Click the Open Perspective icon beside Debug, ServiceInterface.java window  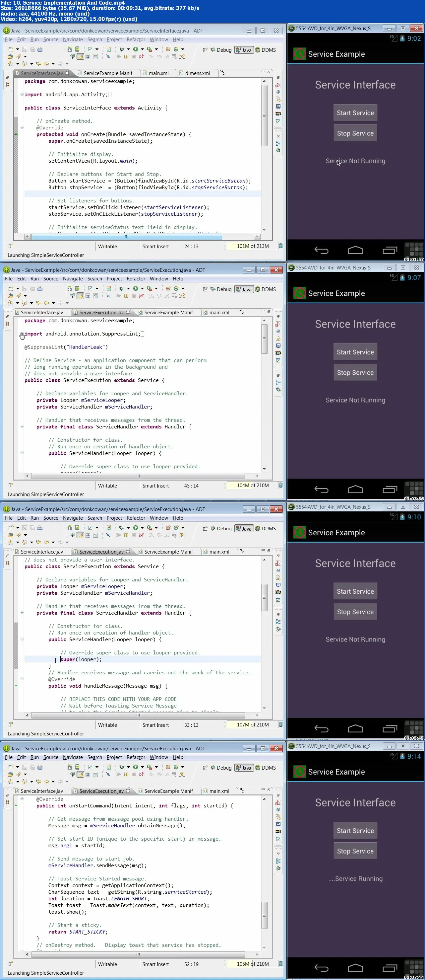pyautogui.click(x=205, y=50)
